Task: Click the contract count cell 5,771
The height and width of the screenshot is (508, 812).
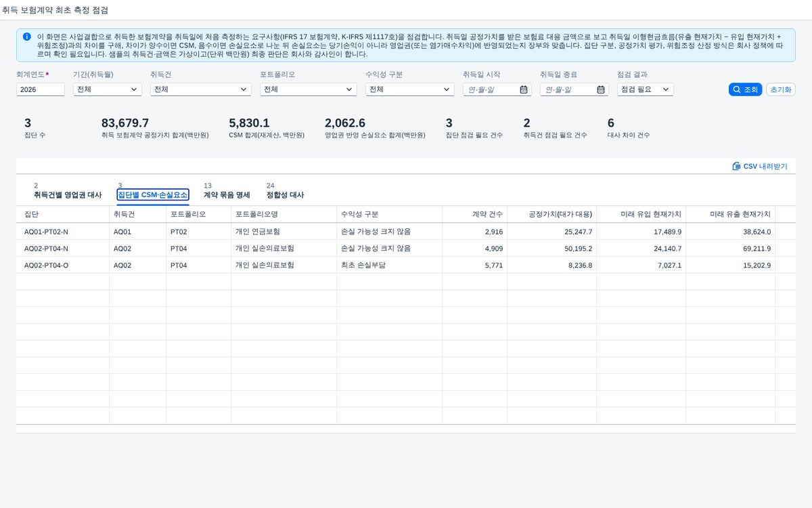Action: (475, 265)
